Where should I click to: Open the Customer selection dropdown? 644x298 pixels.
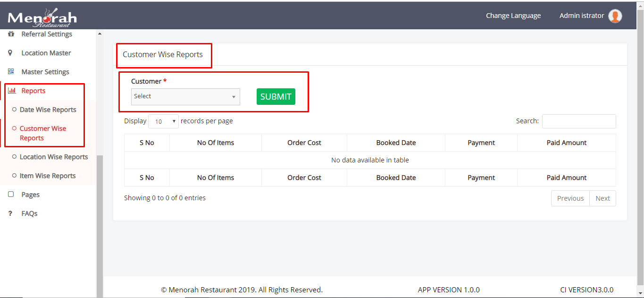coord(185,96)
